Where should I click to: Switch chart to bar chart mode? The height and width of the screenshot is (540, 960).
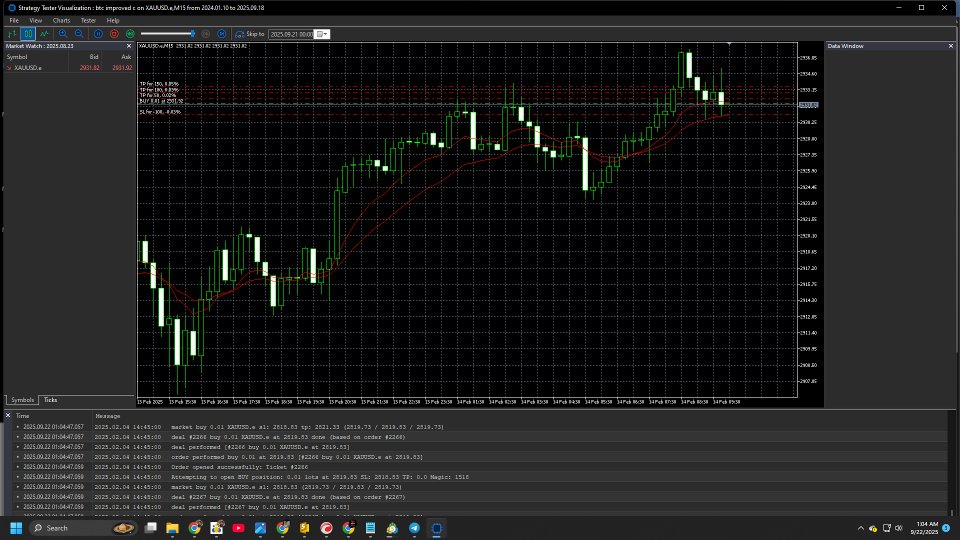pos(12,34)
